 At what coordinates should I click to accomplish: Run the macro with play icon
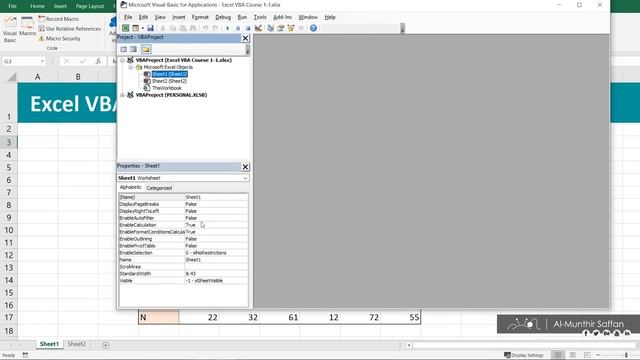227,28
